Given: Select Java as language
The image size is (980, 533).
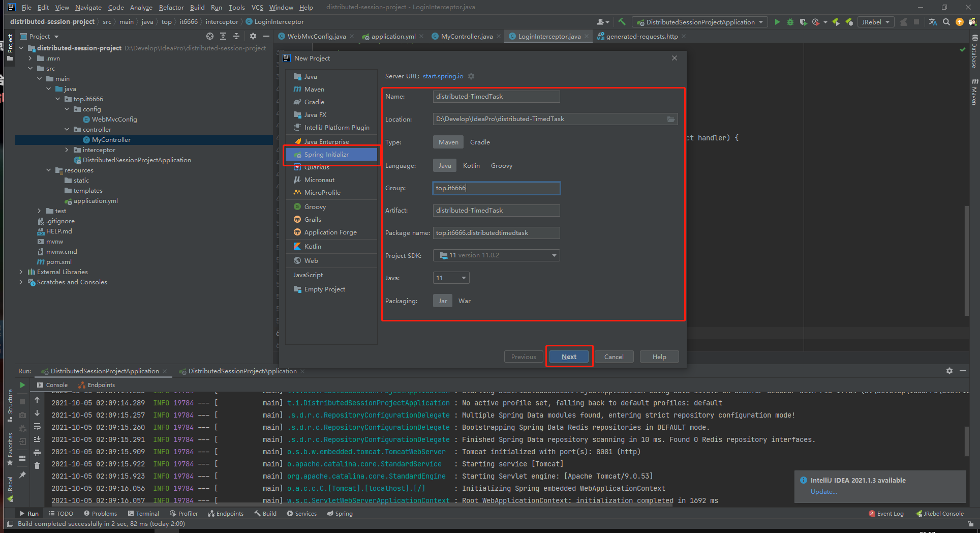Looking at the screenshot, I should pos(445,166).
